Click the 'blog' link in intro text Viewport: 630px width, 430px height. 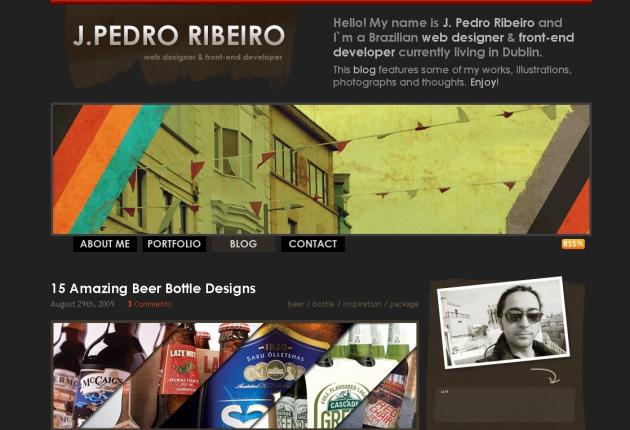pos(364,70)
